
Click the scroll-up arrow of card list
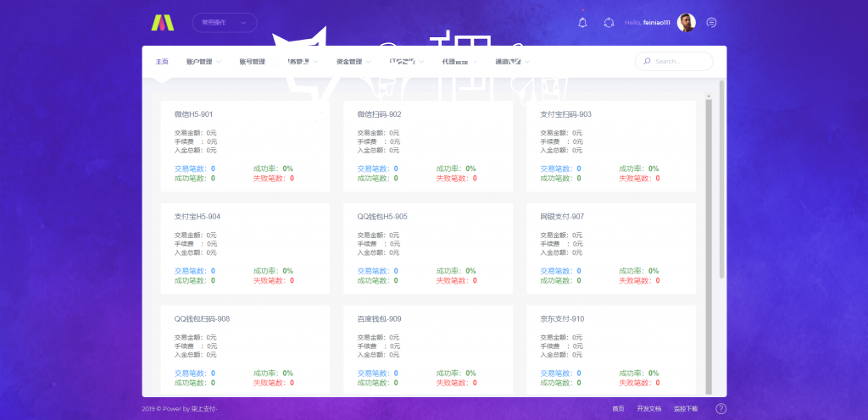709,97
